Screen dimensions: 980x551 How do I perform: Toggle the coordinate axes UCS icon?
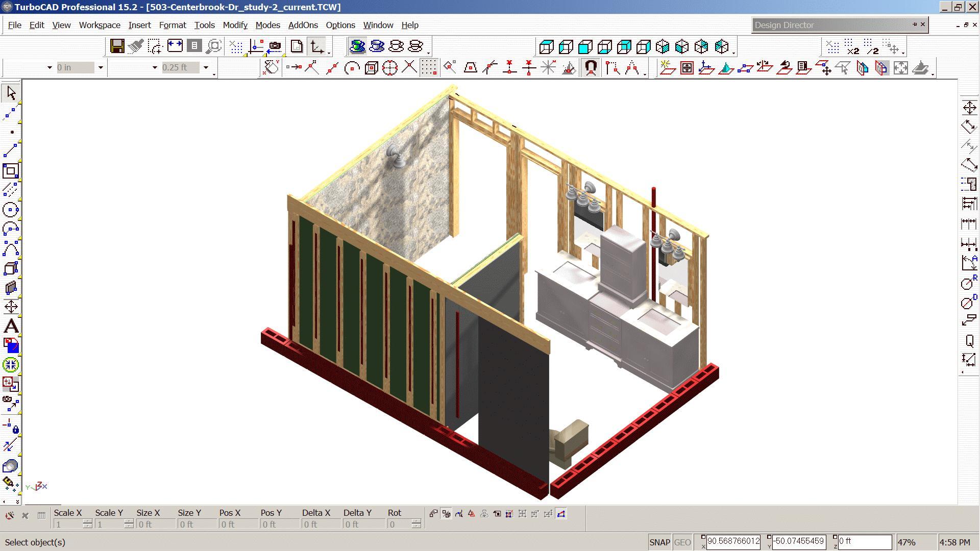pyautogui.click(x=317, y=46)
